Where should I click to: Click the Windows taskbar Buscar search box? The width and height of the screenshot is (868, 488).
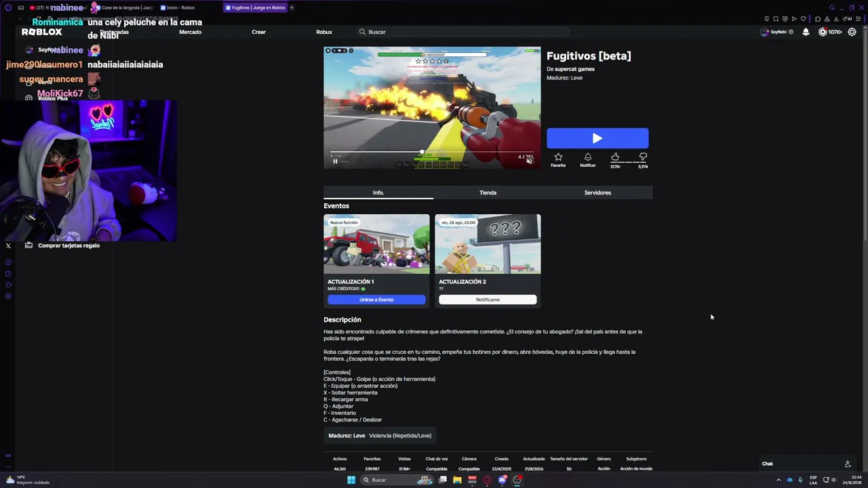pos(398,480)
